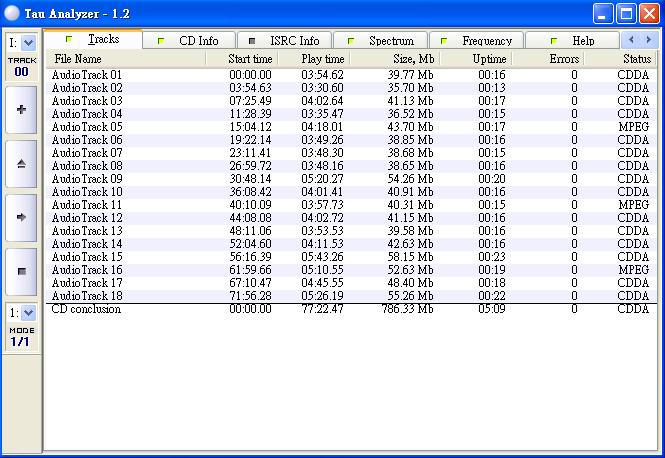Select Audio Track 10 row
Image resolution: width=665 pixels, height=458 pixels.
pyautogui.click(x=351, y=192)
